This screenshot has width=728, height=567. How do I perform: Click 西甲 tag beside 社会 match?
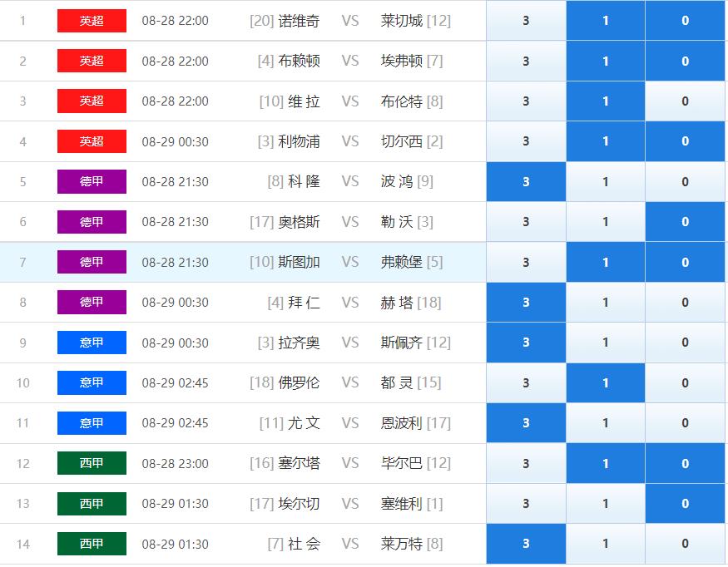pos(92,544)
